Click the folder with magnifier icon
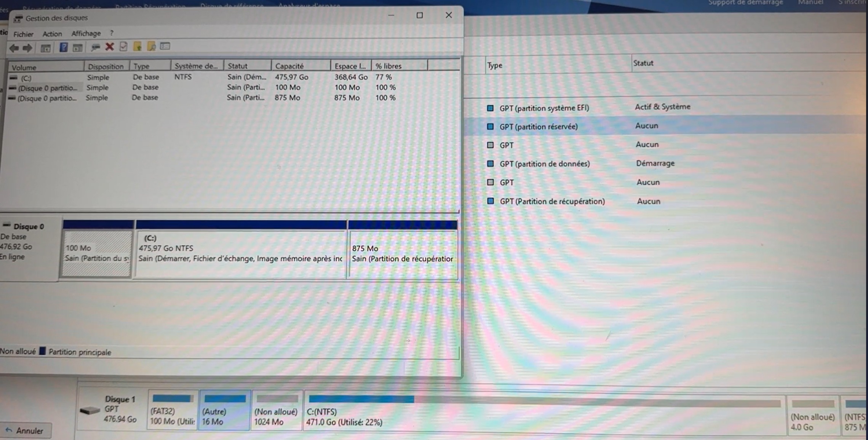The image size is (868, 440). click(151, 47)
